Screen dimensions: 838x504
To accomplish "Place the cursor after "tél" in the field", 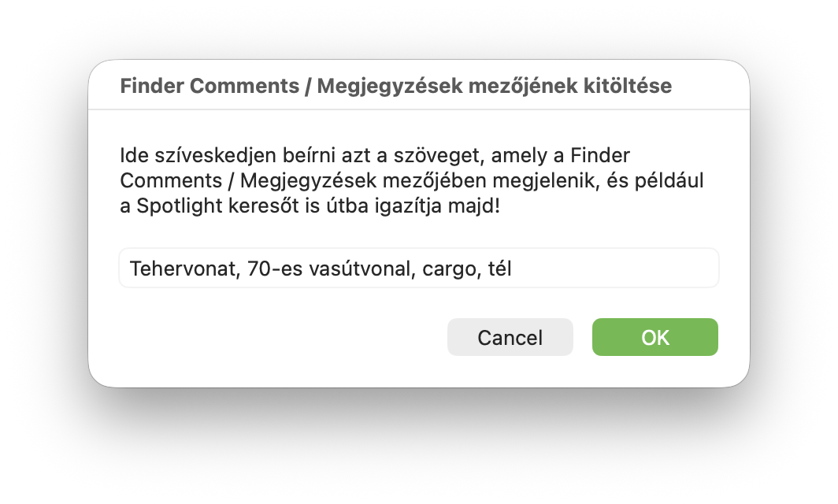I will (514, 269).
